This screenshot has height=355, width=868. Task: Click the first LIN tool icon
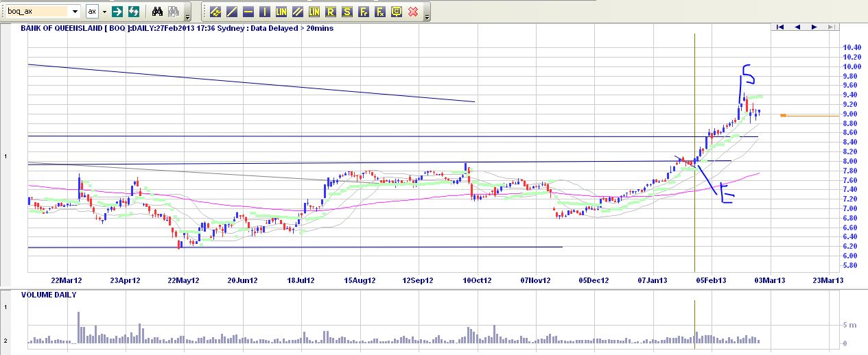tap(281, 12)
